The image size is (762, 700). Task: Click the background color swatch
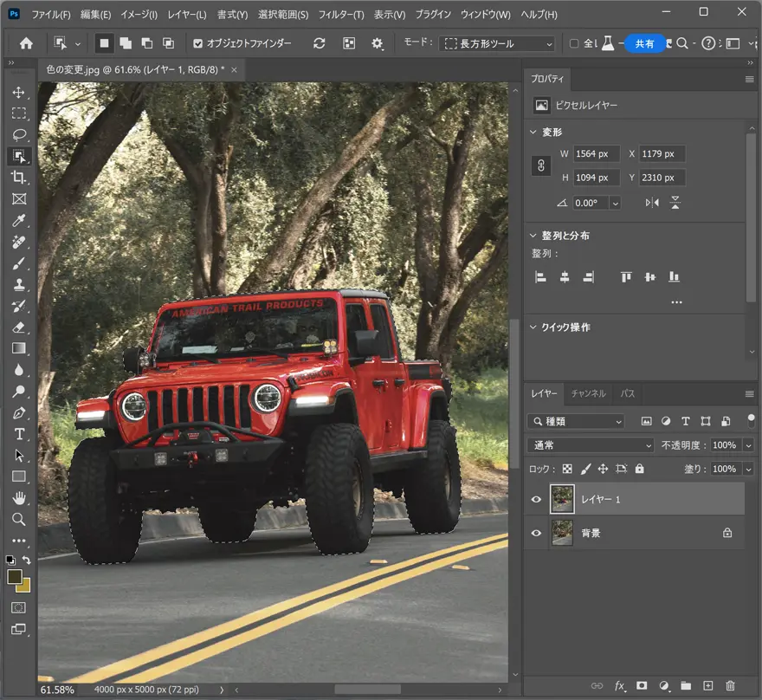(x=26, y=587)
